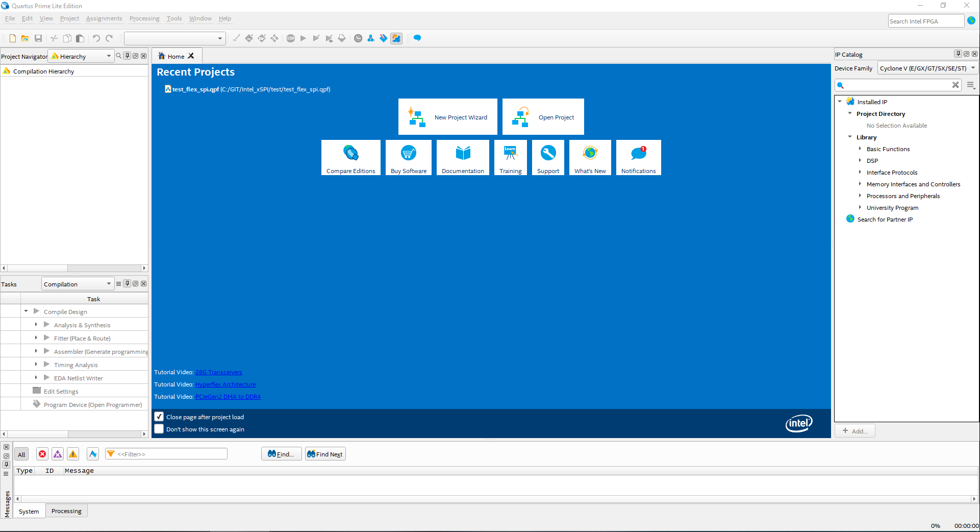Click the Search Intel FPGA field
The image size is (980, 532).
pyautogui.click(x=926, y=21)
